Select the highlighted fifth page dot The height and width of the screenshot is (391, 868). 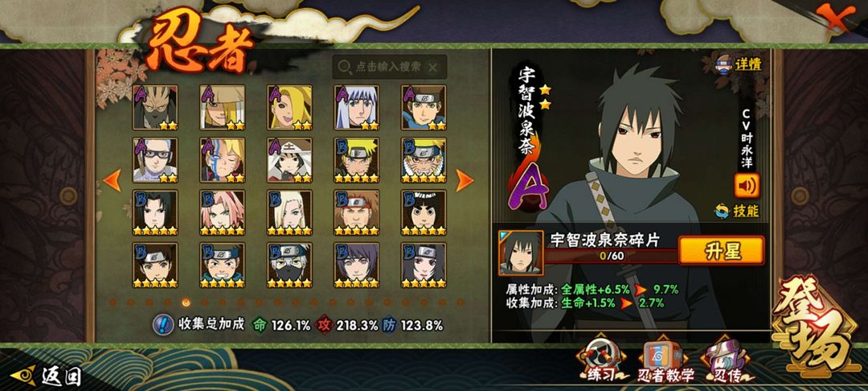click(186, 303)
